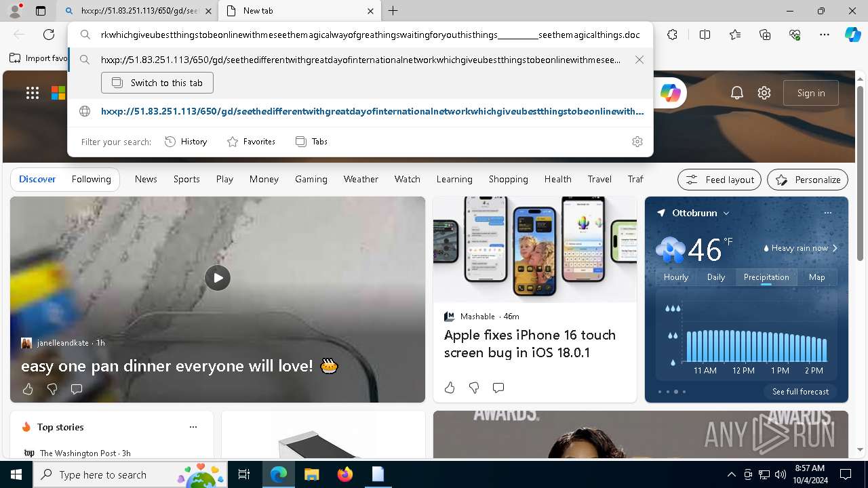Play the pan dinner video

click(218, 278)
